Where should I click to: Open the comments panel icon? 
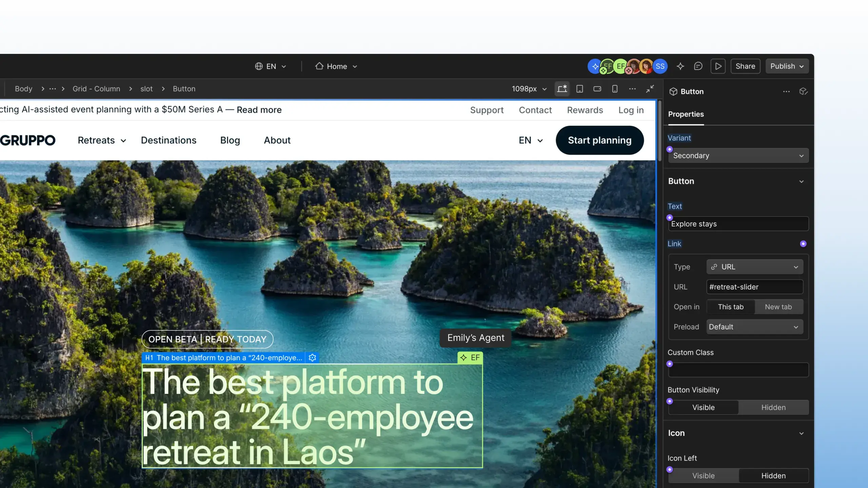pos(698,66)
